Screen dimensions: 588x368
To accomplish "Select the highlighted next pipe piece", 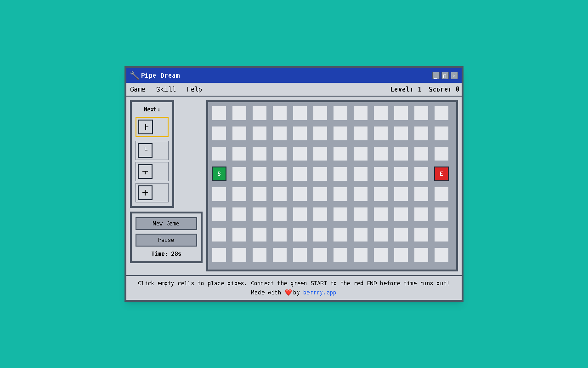I will (x=152, y=126).
